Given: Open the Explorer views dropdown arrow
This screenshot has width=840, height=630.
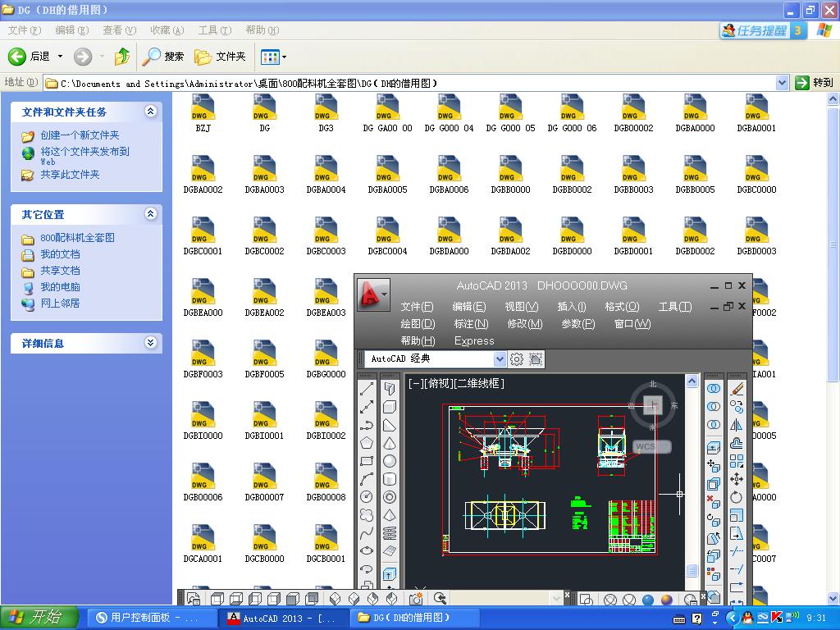Looking at the screenshot, I should click(x=284, y=57).
